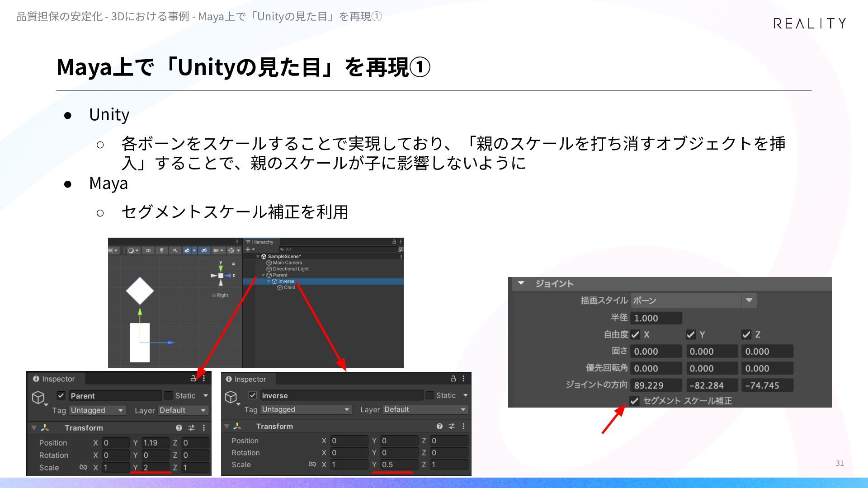This screenshot has height=488, width=868.
Task: Open the Gizmos toggle icon
Action: tap(231, 250)
